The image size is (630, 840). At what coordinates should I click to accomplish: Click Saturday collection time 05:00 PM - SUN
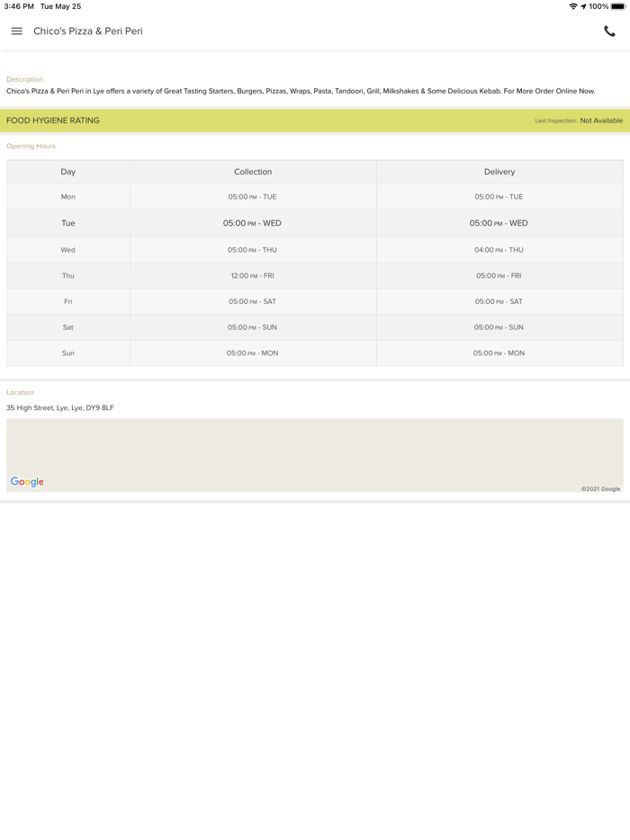[252, 326]
